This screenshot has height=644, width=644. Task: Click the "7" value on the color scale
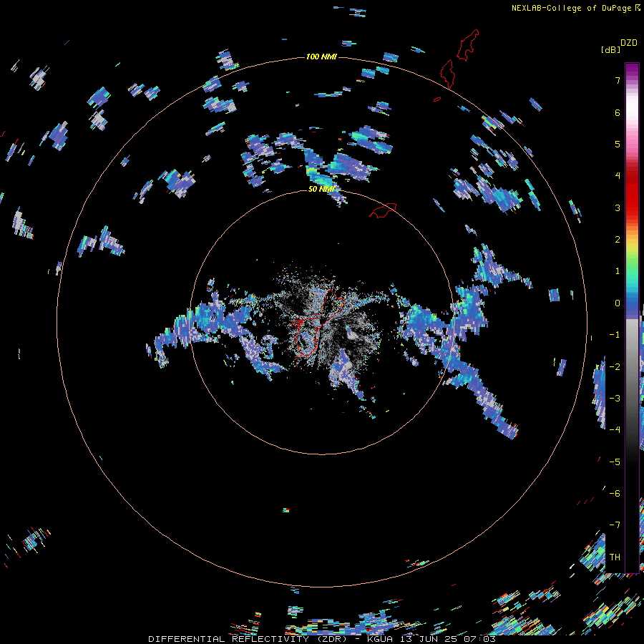coord(618,80)
